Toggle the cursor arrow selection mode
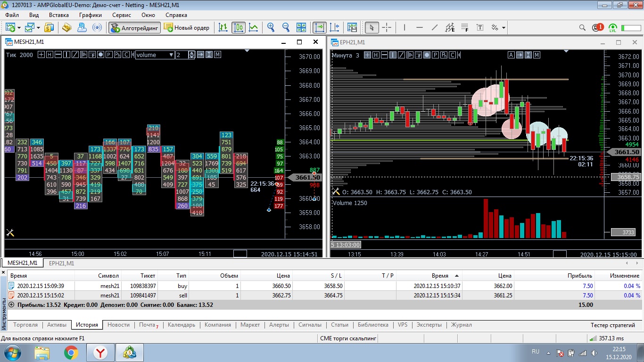 click(x=372, y=27)
